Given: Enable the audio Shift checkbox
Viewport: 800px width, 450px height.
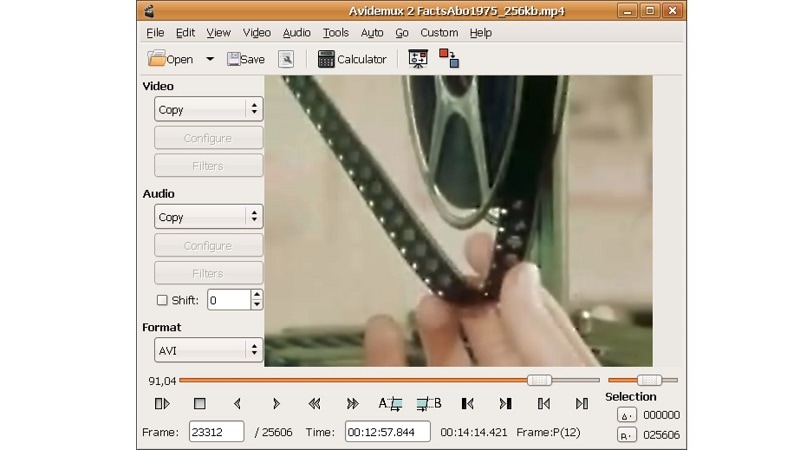Looking at the screenshot, I should 162,300.
